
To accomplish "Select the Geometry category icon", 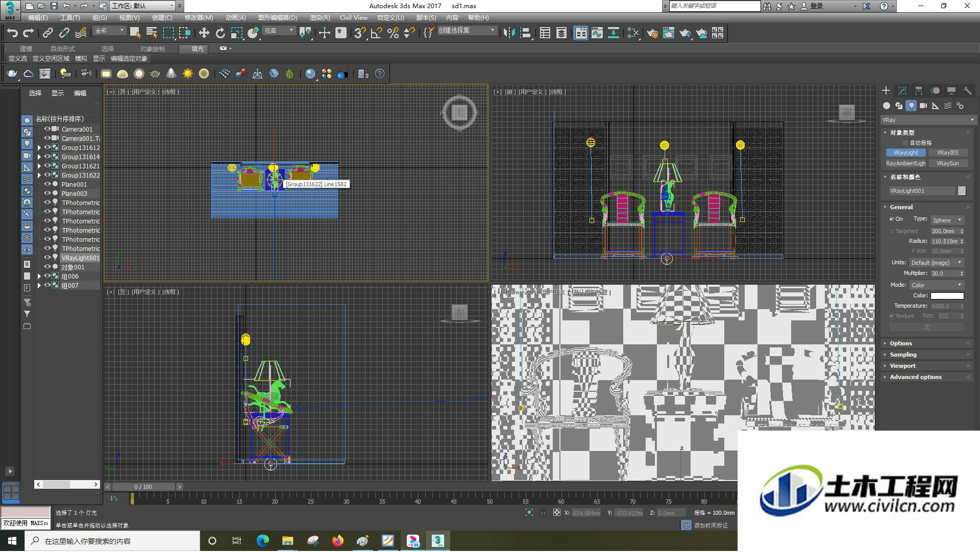I will pyautogui.click(x=887, y=106).
